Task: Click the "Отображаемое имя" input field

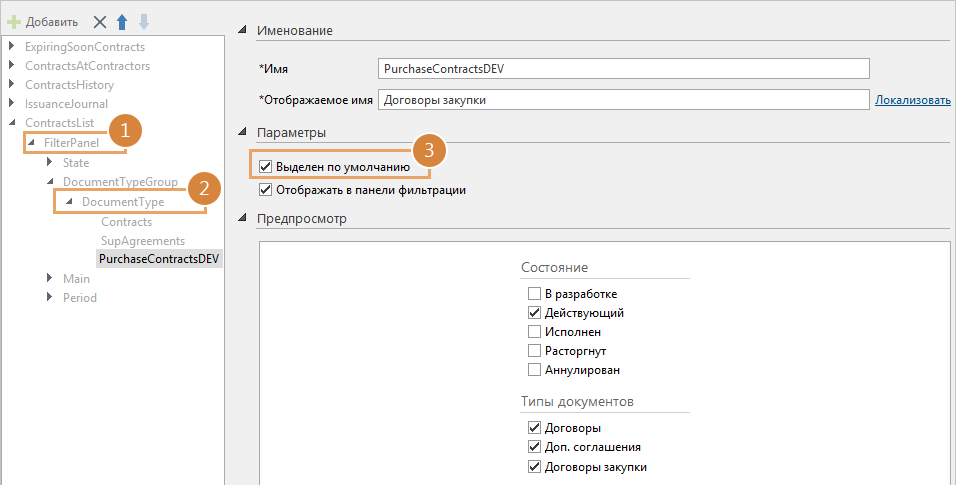Action: tap(623, 100)
